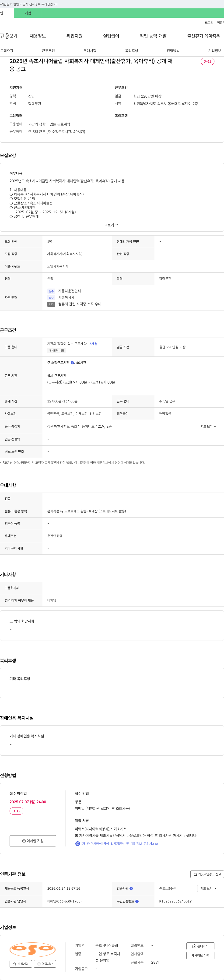The width and height of the screenshot is (224, 980).
Task: Add company via 관심기업 star button
Action: tap(21, 964)
